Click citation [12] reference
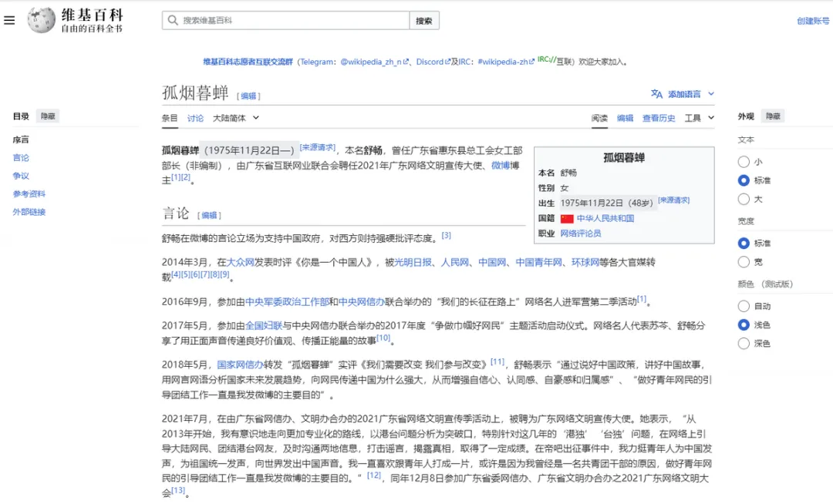Image resolution: width=833 pixels, height=504 pixels. coord(374,475)
